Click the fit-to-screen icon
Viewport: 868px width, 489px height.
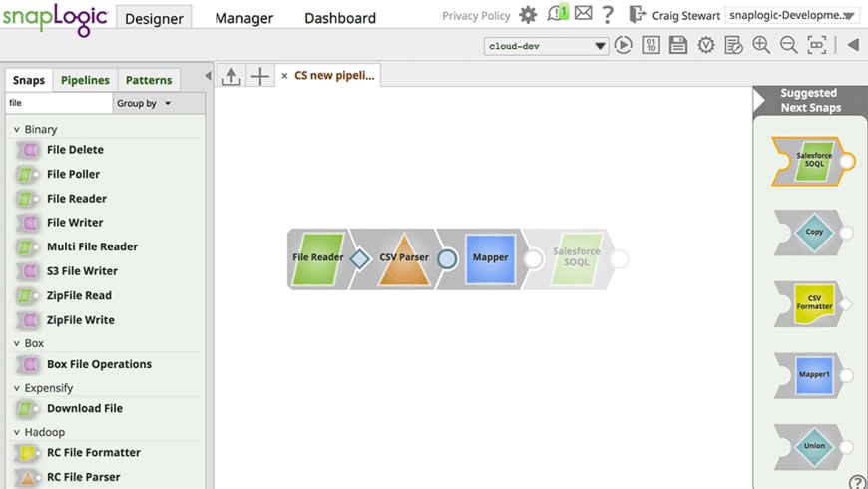click(x=816, y=45)
